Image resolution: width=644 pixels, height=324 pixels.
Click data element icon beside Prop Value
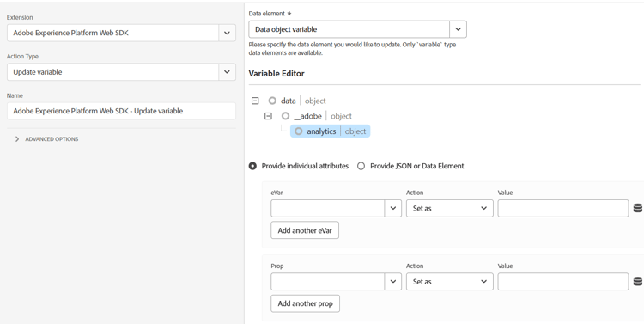click(x=637, y=281)
